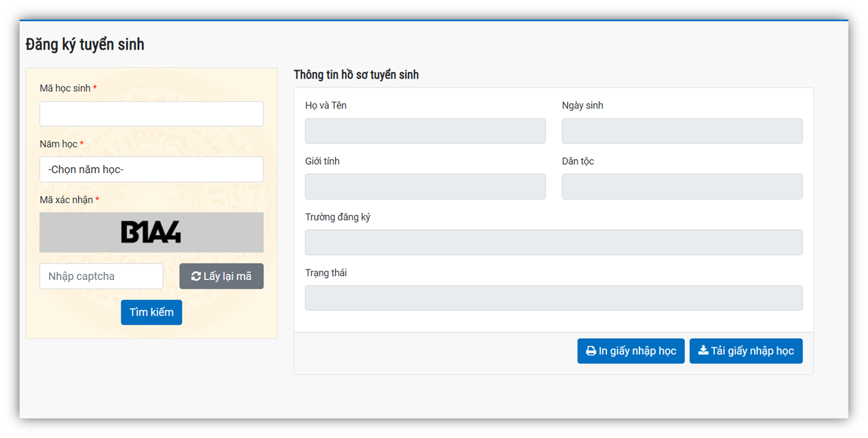
Task: Click the download icon on Tải giấy nhập học
Action: (703, 350)
